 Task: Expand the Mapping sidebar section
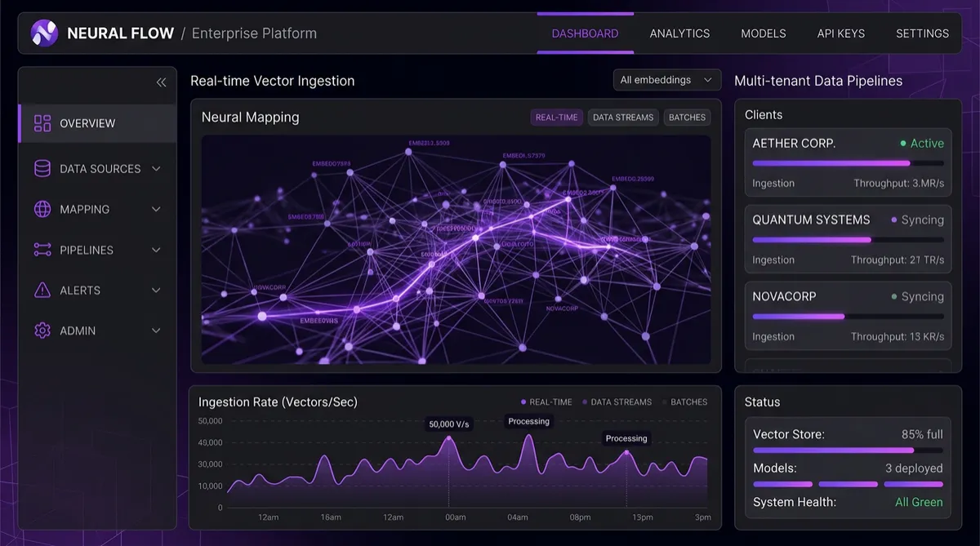pyautogui.click(x=156, y=209)
